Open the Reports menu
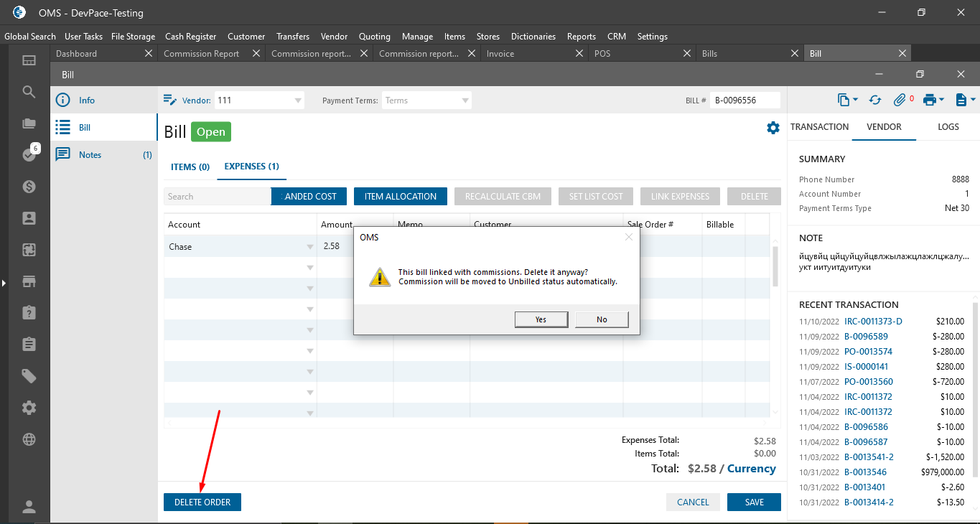Screen dimensions: 980x524 [582, 36]
